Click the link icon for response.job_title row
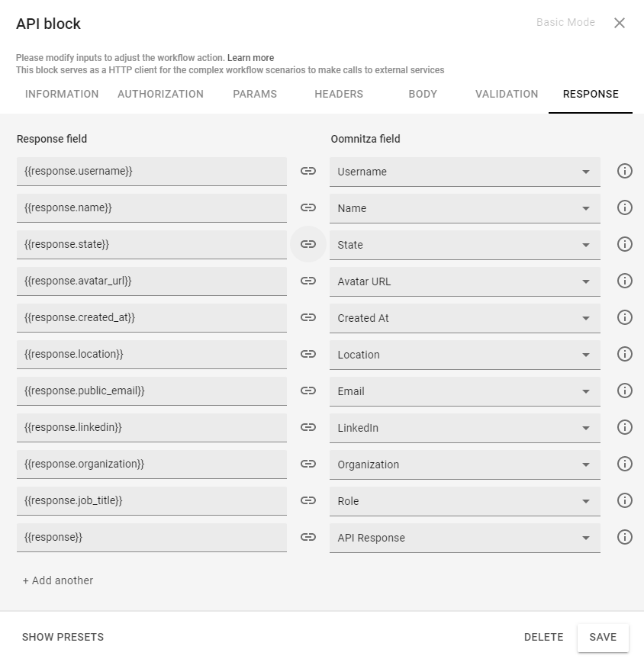This screenshot has height=659, width=644. [x=308, y=500]
